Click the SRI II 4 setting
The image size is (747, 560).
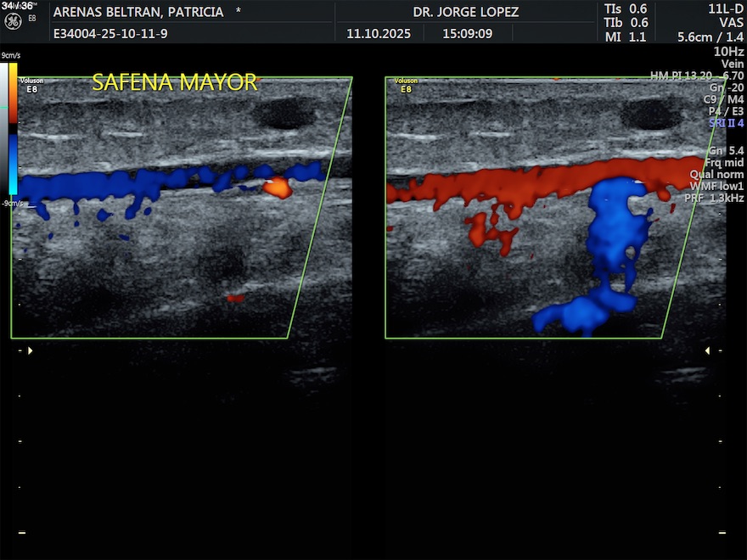click(726, 123)
